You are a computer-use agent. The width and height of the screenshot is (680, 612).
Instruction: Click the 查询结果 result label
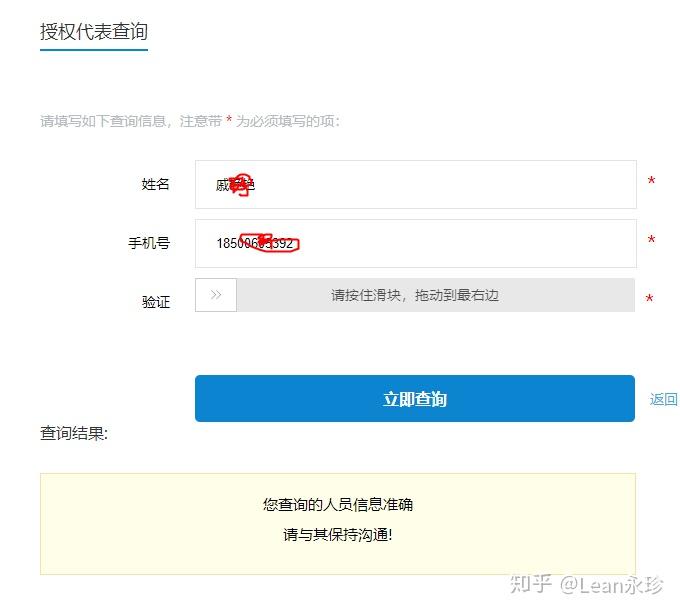coord(74,433)
